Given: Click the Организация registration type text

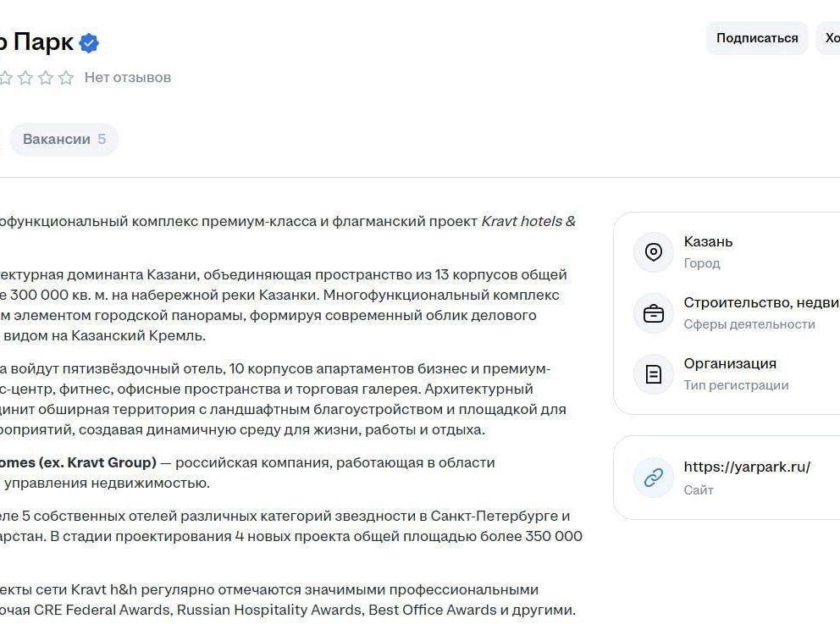Looking at the screenshot, I should pos(730,364).
